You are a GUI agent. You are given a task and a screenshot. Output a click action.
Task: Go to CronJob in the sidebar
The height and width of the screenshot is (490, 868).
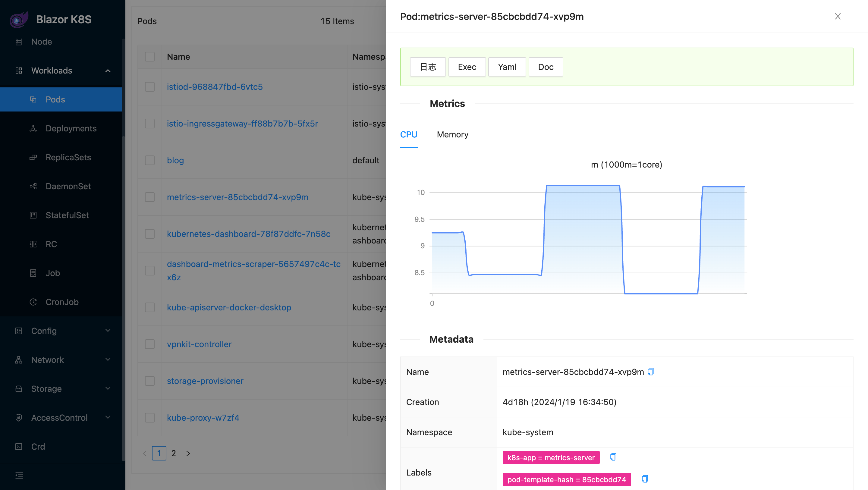click(62, 302)
